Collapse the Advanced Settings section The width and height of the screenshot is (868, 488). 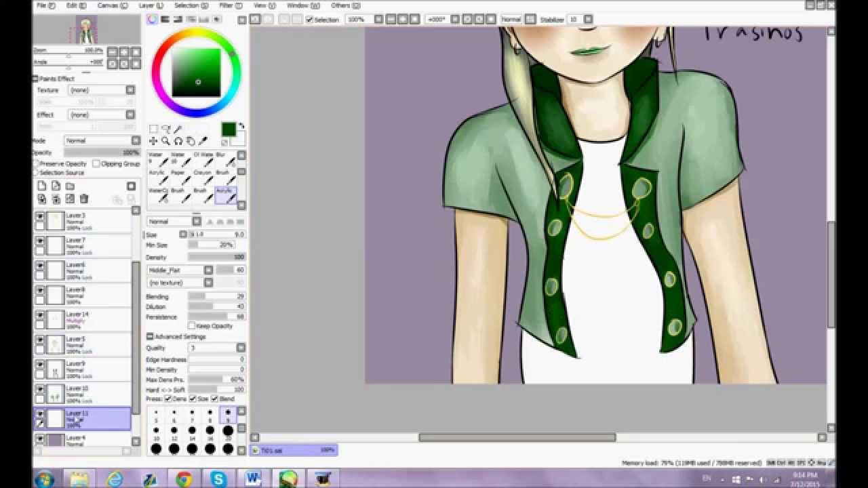tap(150, 336)
